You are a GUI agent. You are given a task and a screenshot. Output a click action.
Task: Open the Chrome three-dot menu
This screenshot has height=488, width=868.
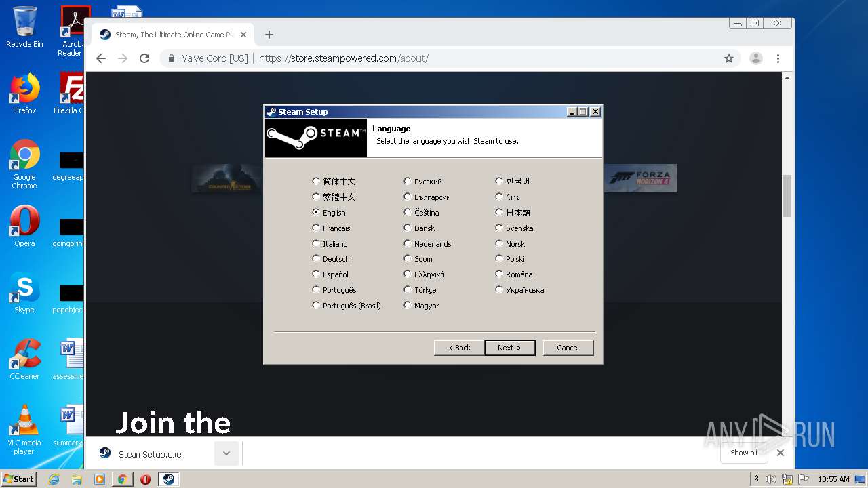point(778,58)
